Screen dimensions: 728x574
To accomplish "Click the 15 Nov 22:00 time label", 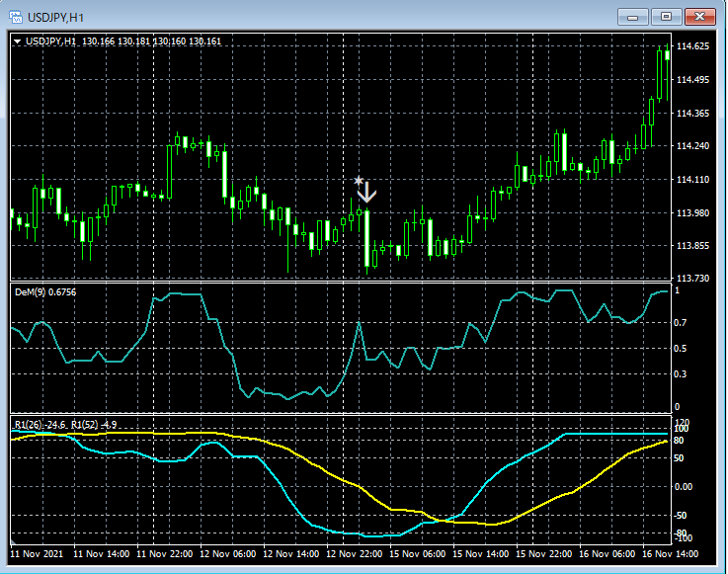I will [543, 553].
